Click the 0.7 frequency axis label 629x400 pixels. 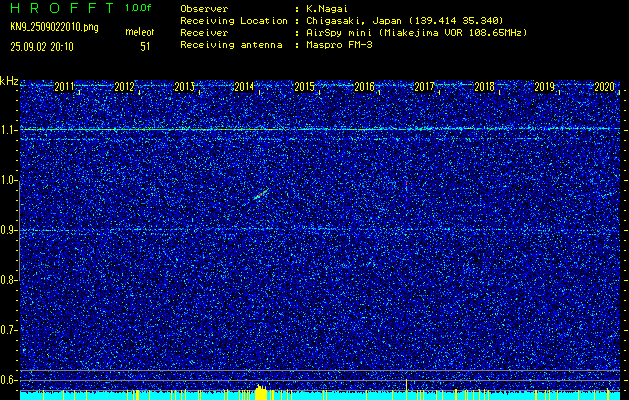(9, 330)
